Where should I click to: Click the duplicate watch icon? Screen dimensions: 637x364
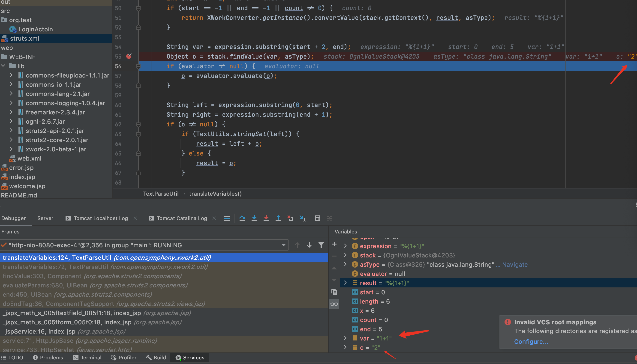(334, 292)
